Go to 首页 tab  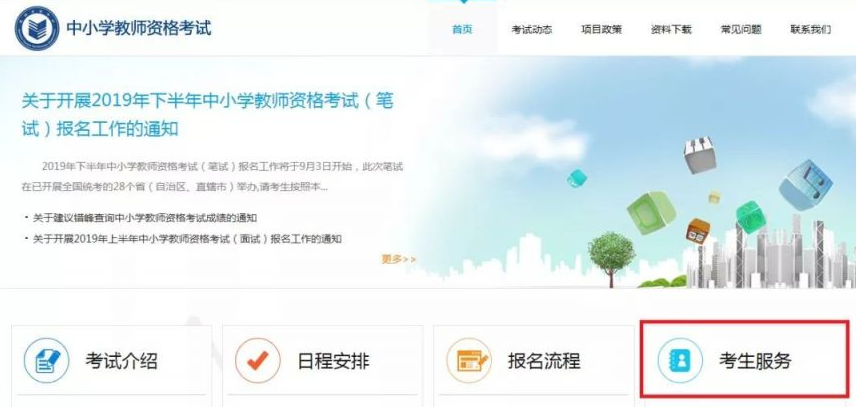pos(462,29)
